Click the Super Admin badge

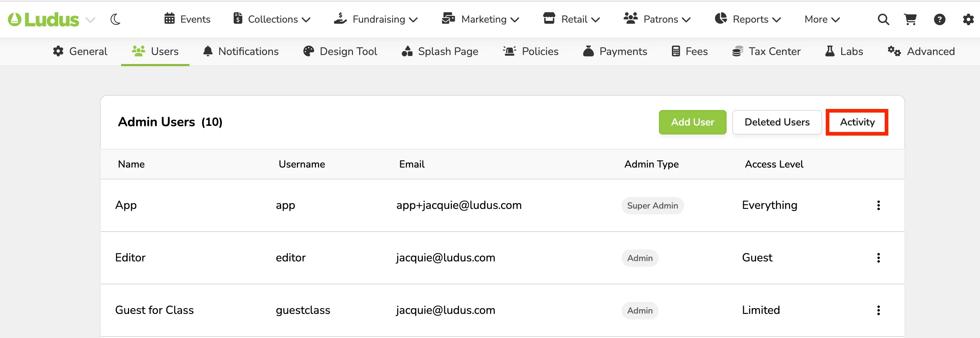[x=652, y=206]
